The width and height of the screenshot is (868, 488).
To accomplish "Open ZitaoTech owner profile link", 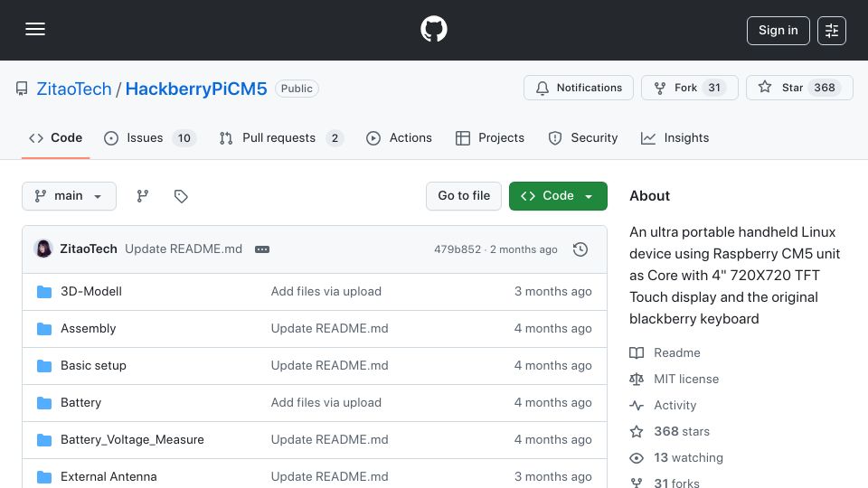I will tap(74, 89).
